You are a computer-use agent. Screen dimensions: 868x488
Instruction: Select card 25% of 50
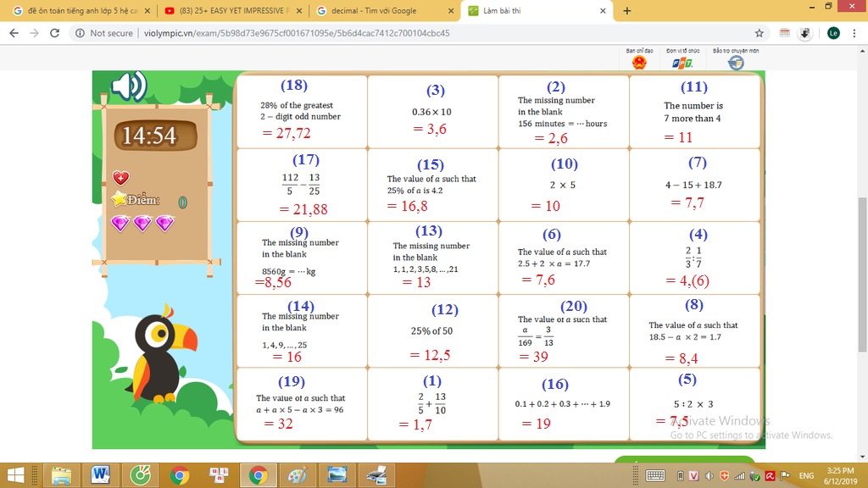point(432,331)
